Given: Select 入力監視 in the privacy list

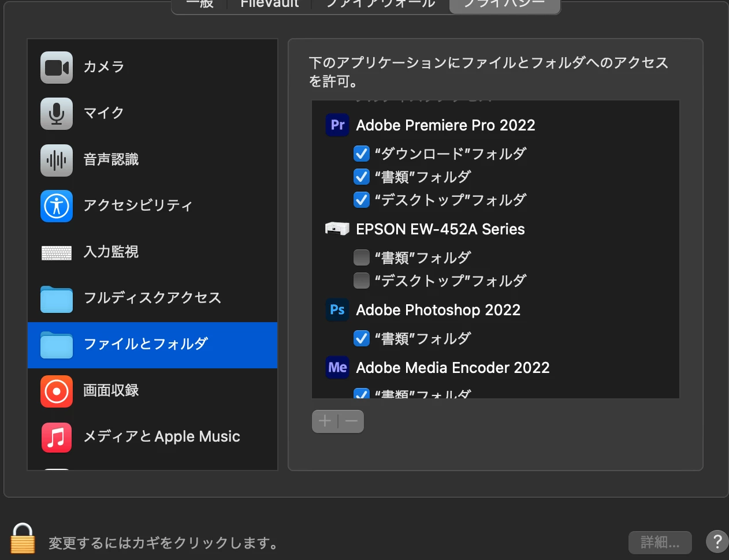Looking at the screenshot, I should pos(153,252).
